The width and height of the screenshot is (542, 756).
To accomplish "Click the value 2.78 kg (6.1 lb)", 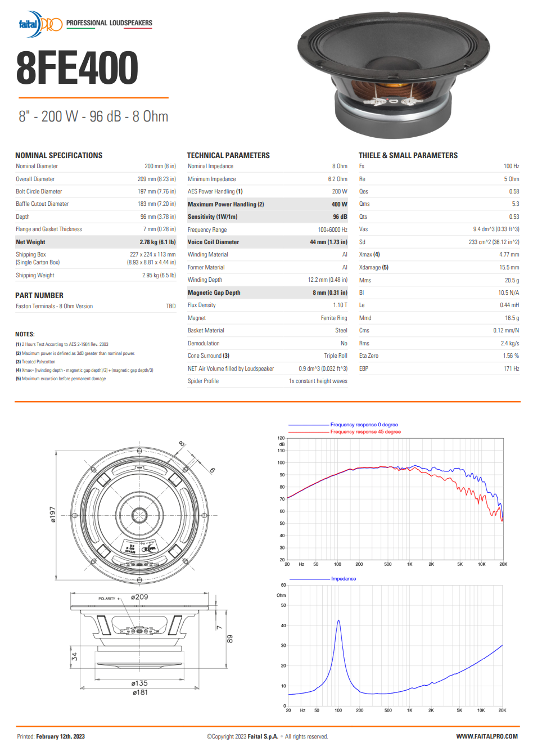I will [158, 242].
